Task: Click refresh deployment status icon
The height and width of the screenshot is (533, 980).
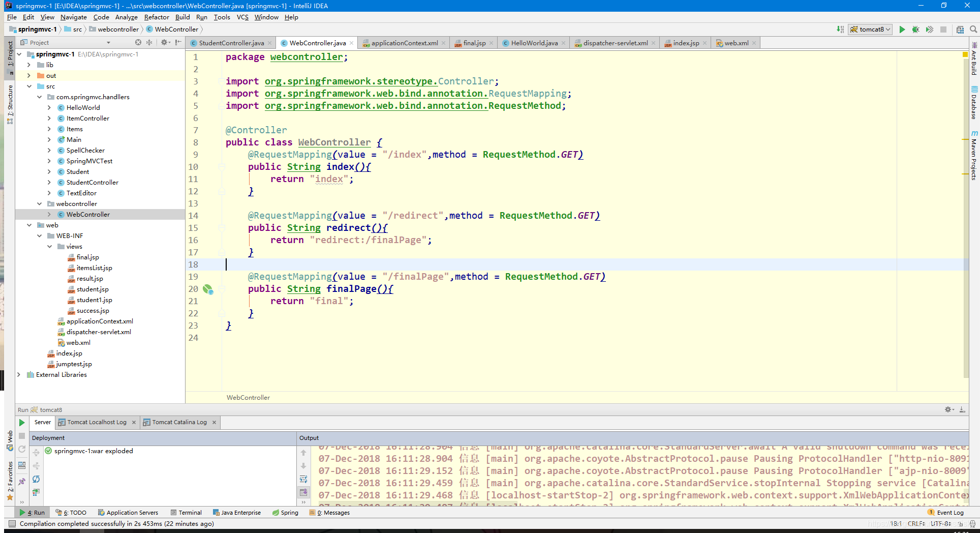Action: pos(36,479)
